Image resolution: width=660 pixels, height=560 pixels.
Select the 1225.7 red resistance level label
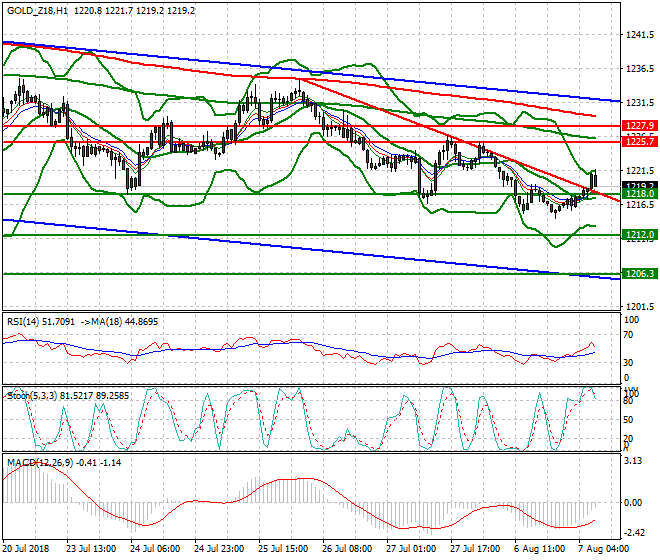(640, 141)
